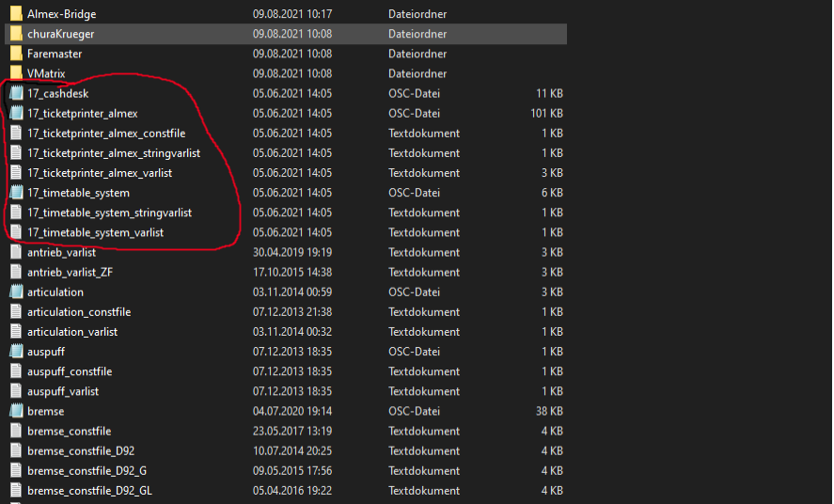The image size is (834, 504).
Task: Select the 17_cashdesk OSC file icon
Action: (x=16, y=94)
